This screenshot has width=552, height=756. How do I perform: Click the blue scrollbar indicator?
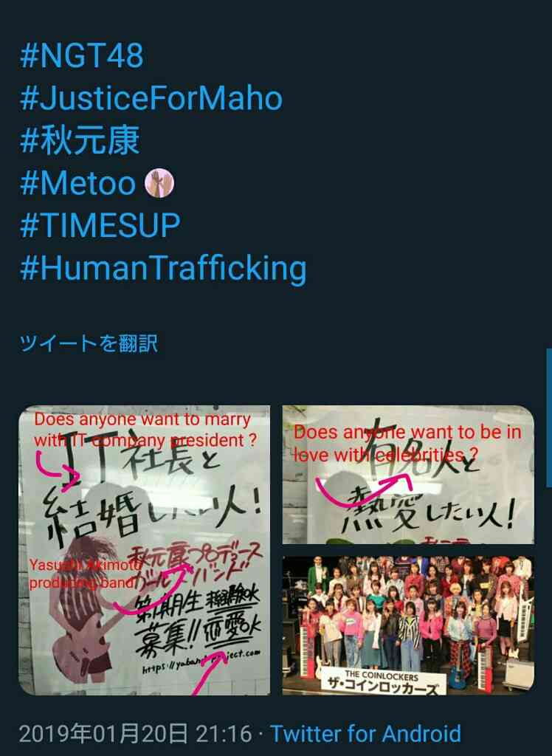click(x=549, y=418)
